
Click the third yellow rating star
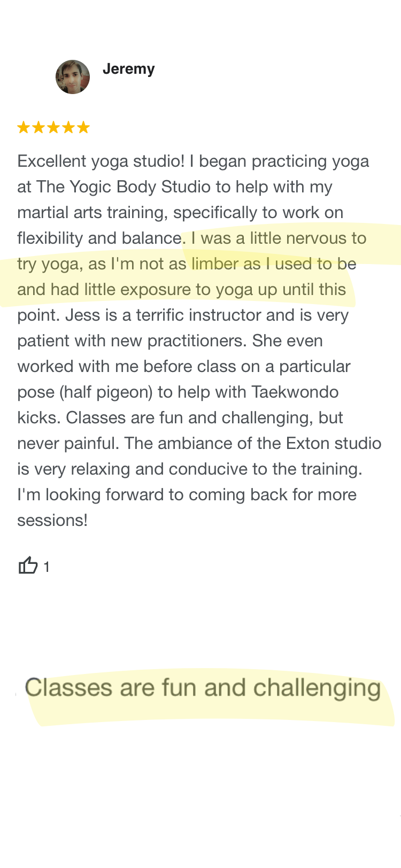click(53, 127)
